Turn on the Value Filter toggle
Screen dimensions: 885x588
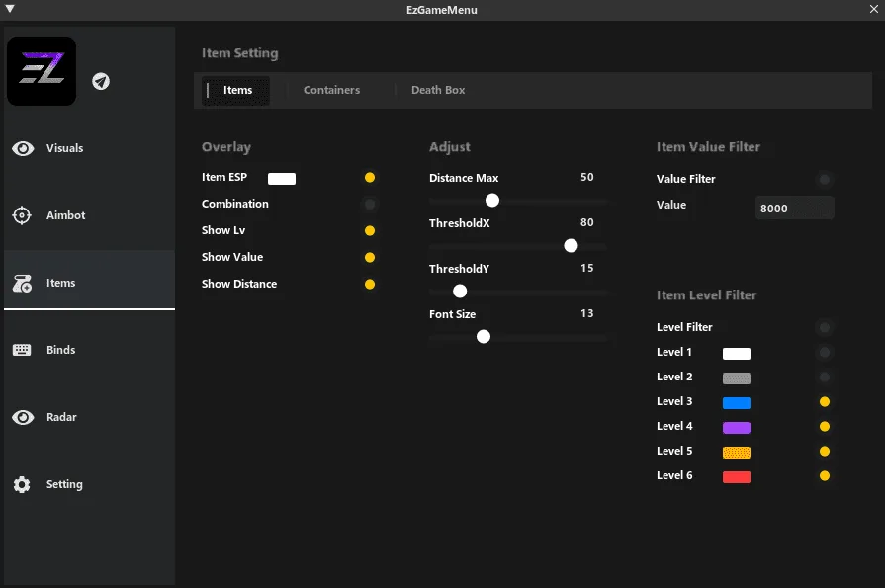(x=825, y=179)
